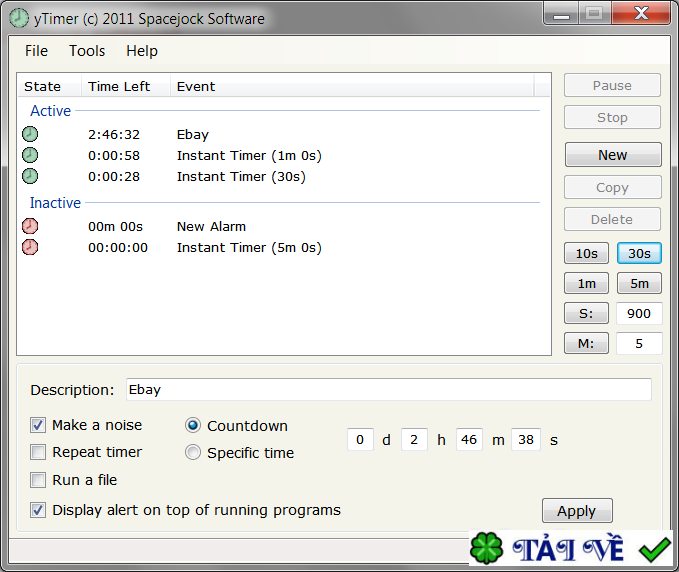Click the minutes input field showing 46
Image resolution: width=679 pixels, height=572 pixels.
click(x=469, y=440)
